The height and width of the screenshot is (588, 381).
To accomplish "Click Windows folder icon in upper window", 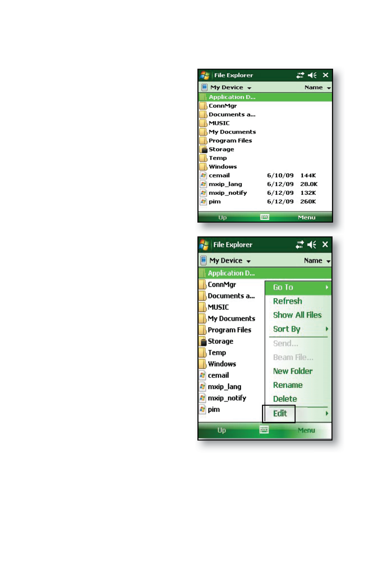I will point(203,166).
